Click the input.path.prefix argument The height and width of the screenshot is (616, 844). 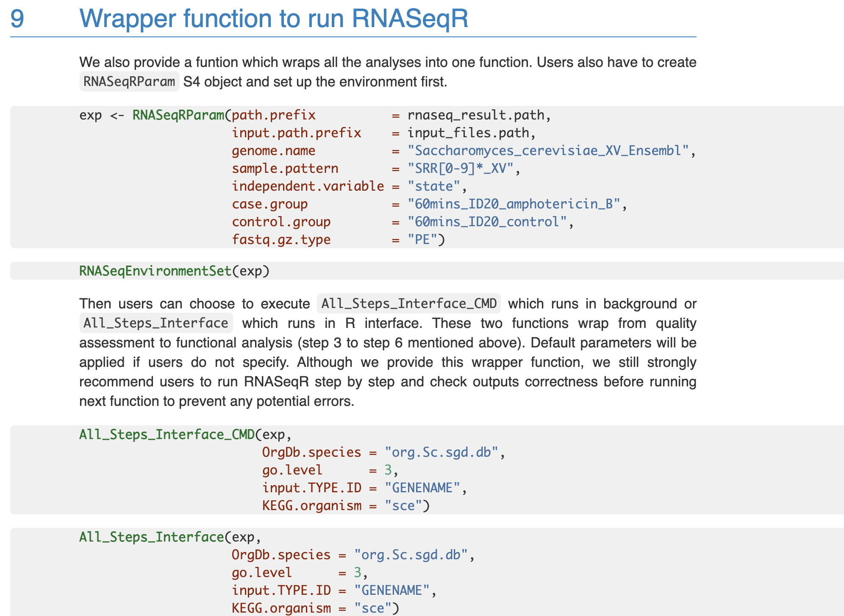point(297,133)
